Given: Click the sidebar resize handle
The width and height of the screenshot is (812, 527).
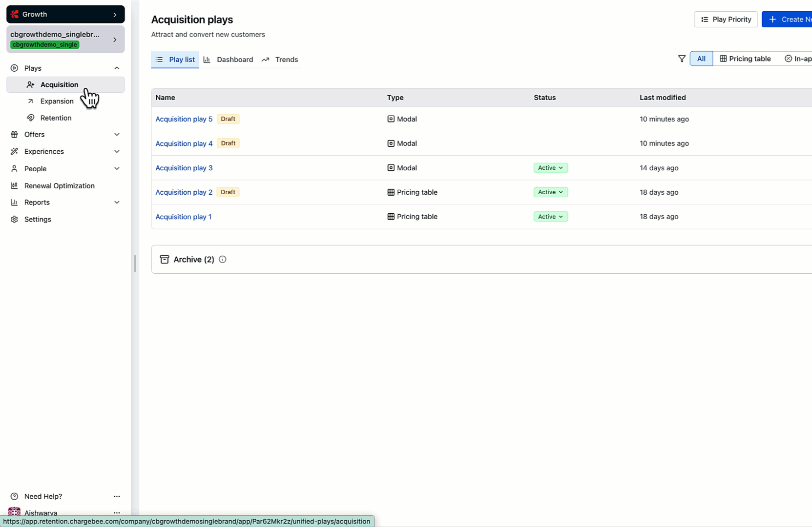Looking at the screenshot, I should click(x=135, y=263).
